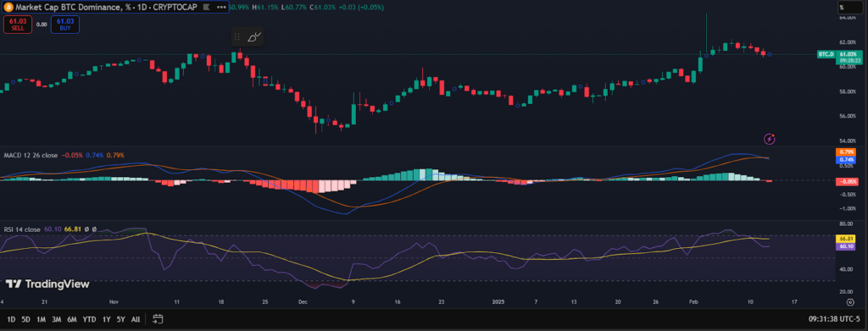Click the purple 60.10 tag on RSI scale
This screenshot has width=868, height=331.
847,245
